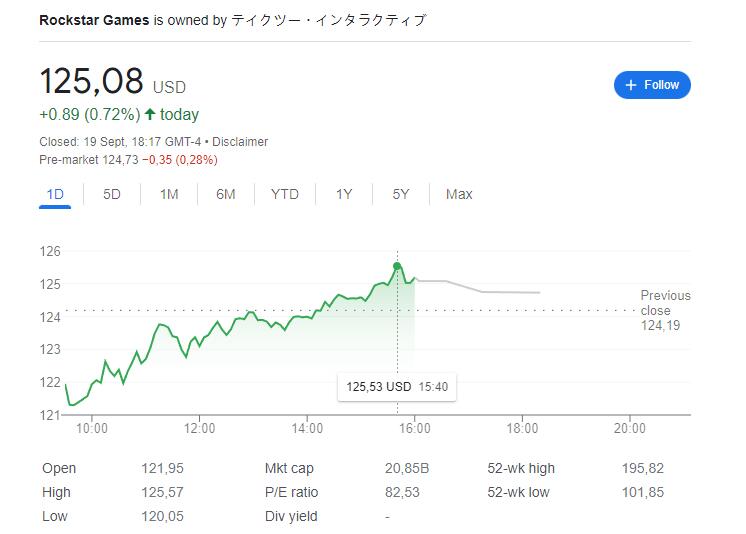Click the Rockstar Games bold text
Screen dimensions: 746x534
[94, 20]
